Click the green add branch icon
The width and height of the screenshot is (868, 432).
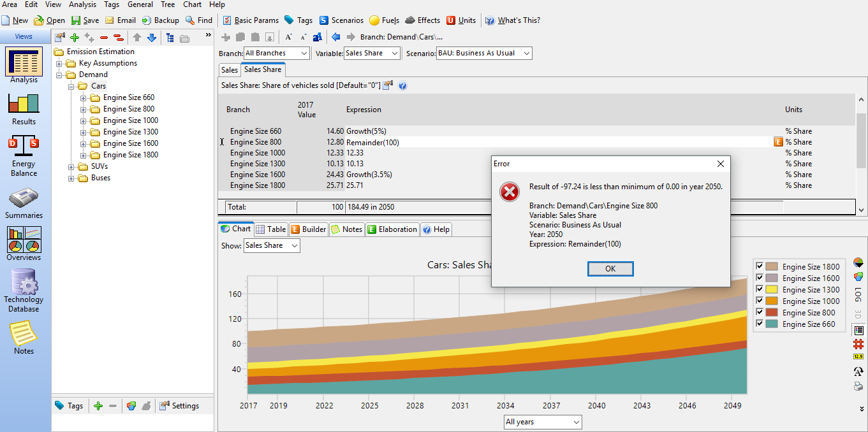pos(75,38)
